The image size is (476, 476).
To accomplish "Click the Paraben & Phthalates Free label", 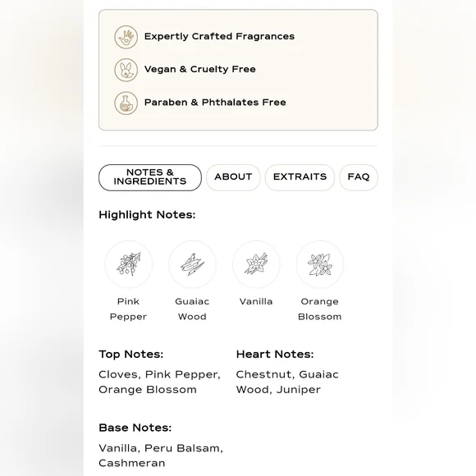I will (215, 103).
